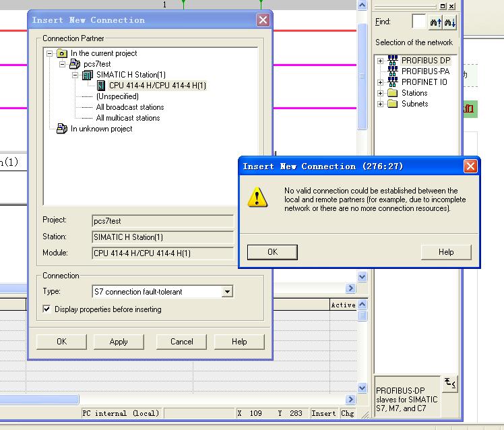Click the search downward binoculars icon
Screen dimensions: 504x430
pyautogui.click(x=449, y=22)
